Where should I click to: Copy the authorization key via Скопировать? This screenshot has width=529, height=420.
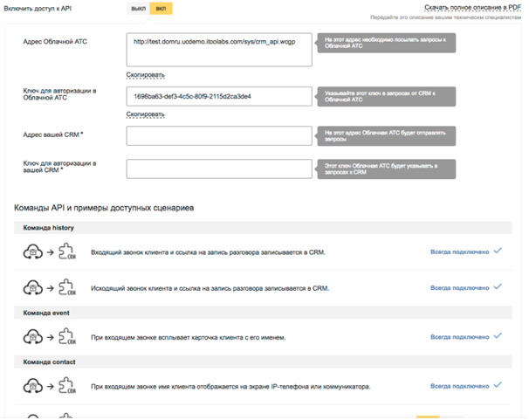pyautogui.click(x=145, y=114)
